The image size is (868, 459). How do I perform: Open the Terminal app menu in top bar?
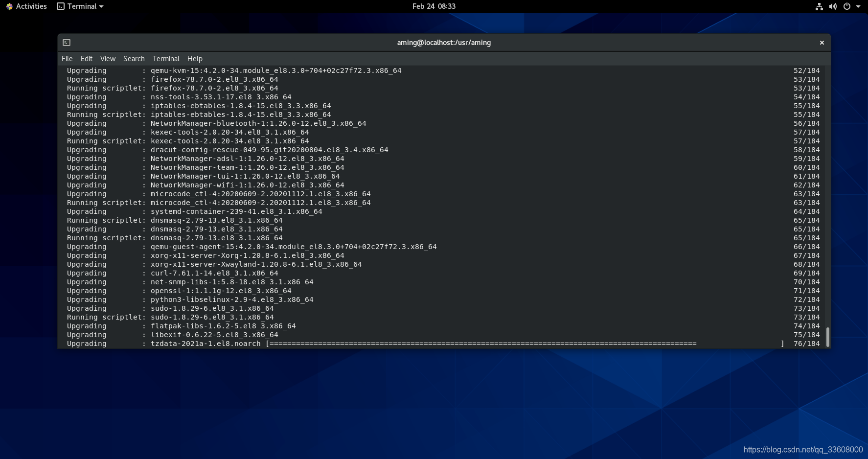coord(80,6)
